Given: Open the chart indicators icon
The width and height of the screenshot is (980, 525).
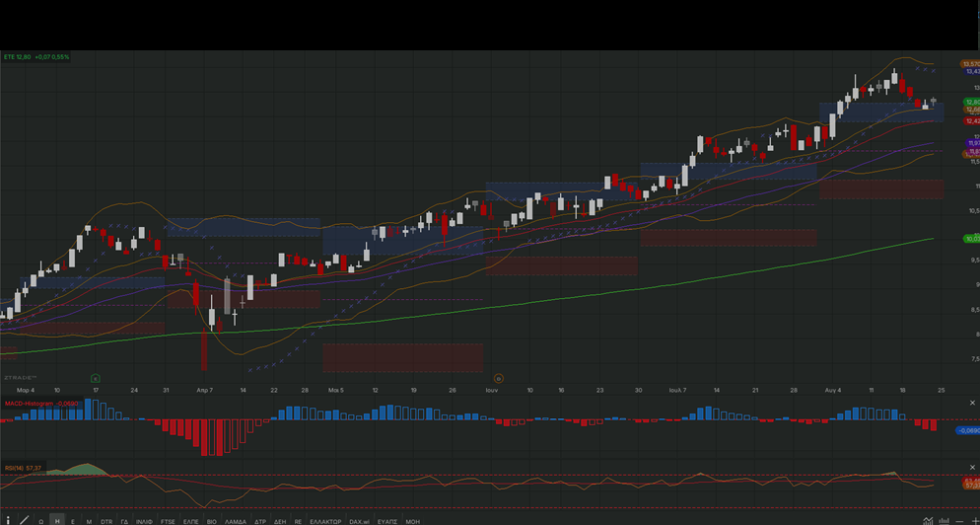Looking at the screenshot, I should click(928, 521).
